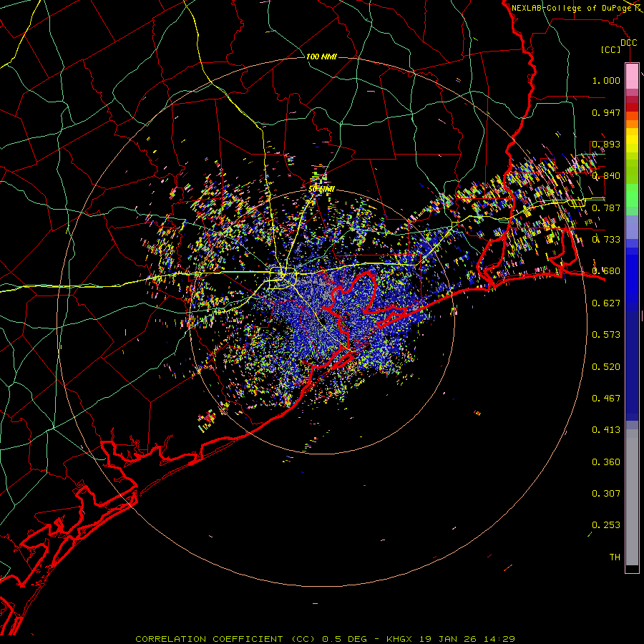Click the [CC] unit label

[x=611, y=49]
